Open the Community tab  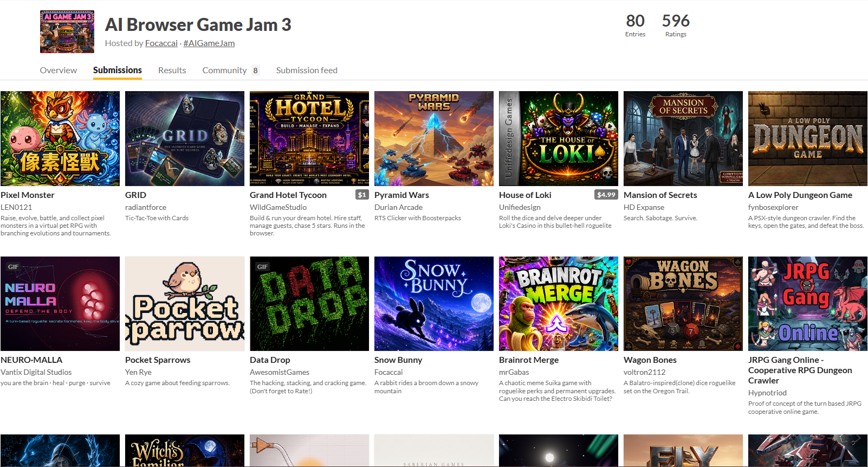coord(231,71)
